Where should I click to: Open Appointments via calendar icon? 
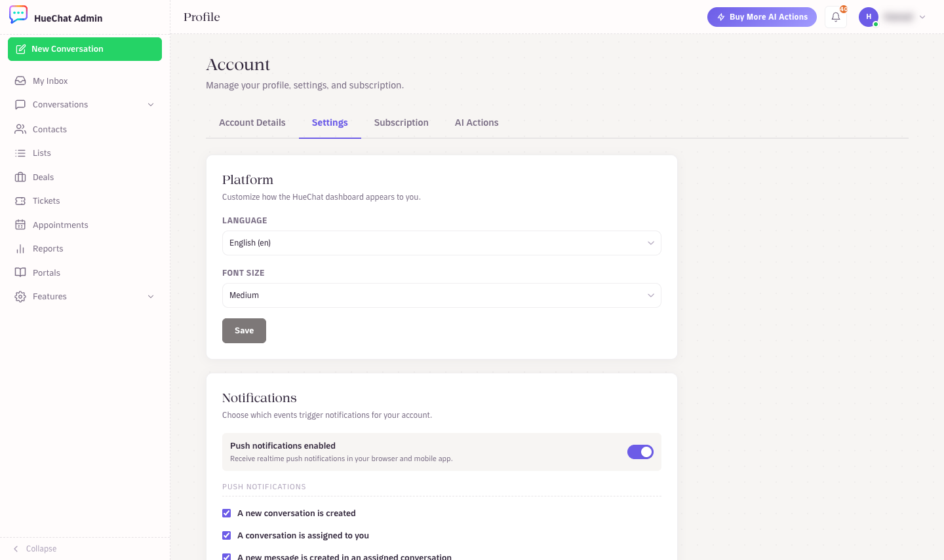(20, 225)
